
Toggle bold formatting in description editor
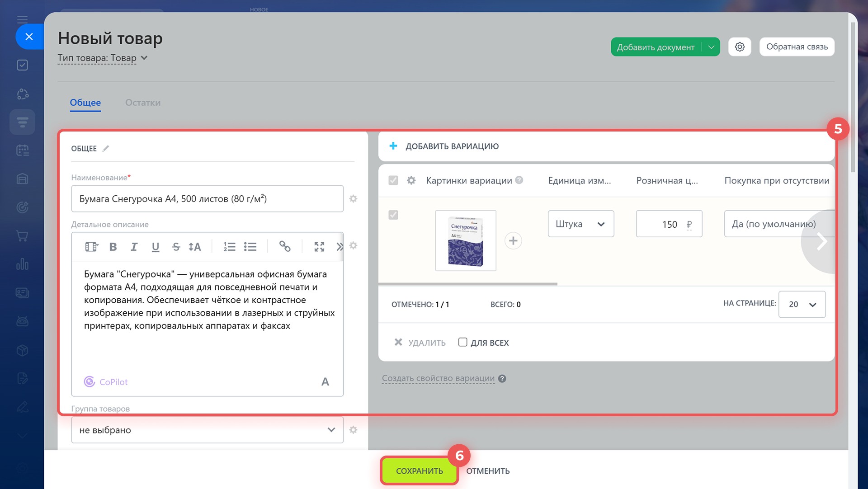coord(113,247)
